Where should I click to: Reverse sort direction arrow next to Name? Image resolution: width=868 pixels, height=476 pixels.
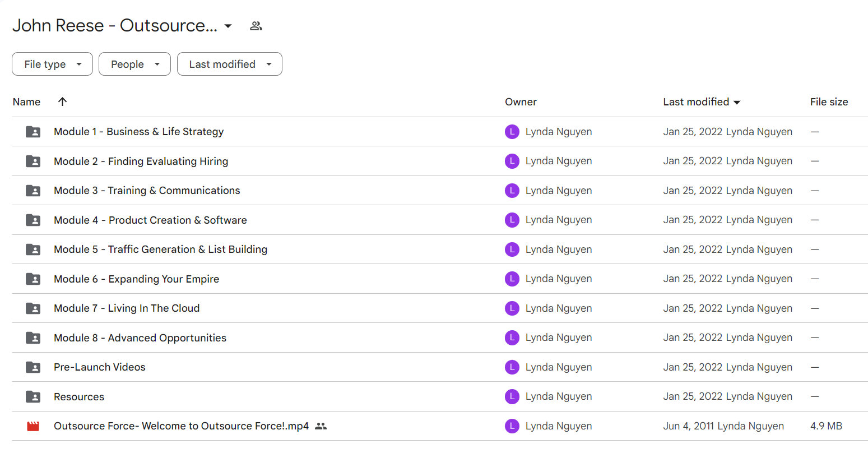62,101
